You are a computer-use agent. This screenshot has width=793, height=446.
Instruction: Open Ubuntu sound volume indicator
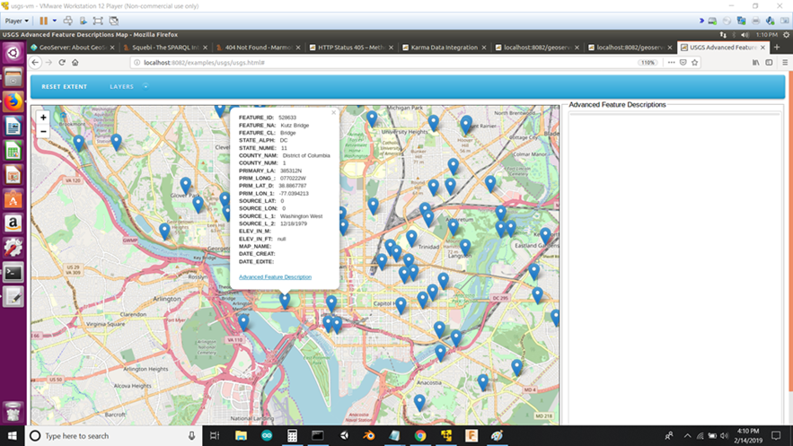[x=744, y=35]
